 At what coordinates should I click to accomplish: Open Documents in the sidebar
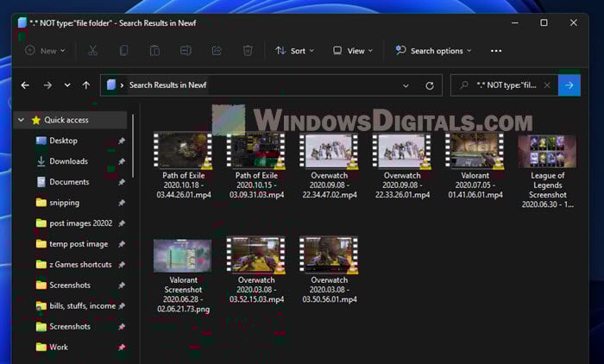click(69, 182)
